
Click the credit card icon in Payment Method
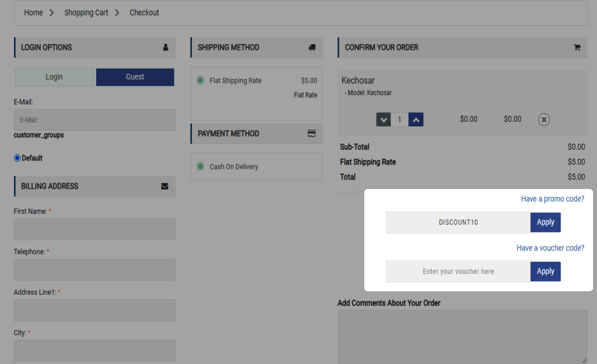312,134
